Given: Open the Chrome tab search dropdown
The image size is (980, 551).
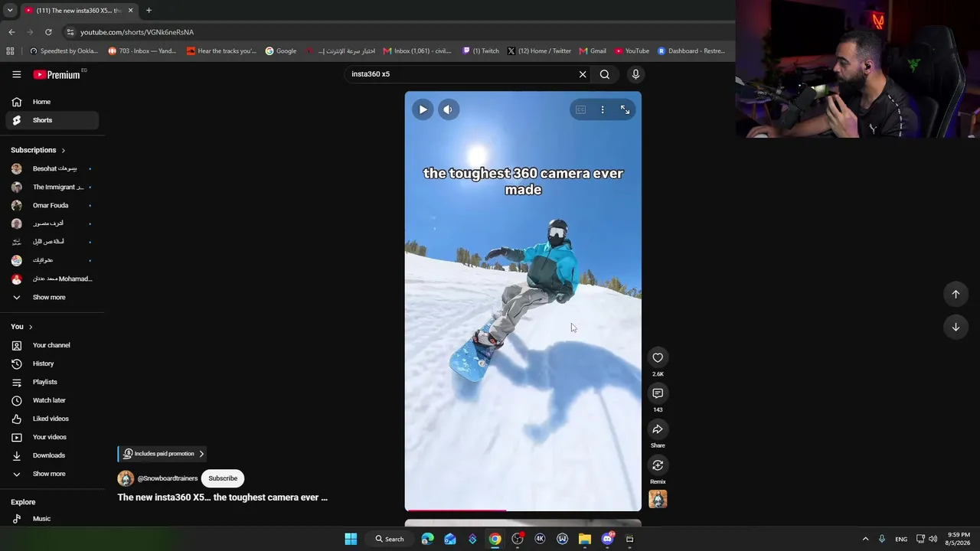Looking at the screenshot, I should (10, 11).
